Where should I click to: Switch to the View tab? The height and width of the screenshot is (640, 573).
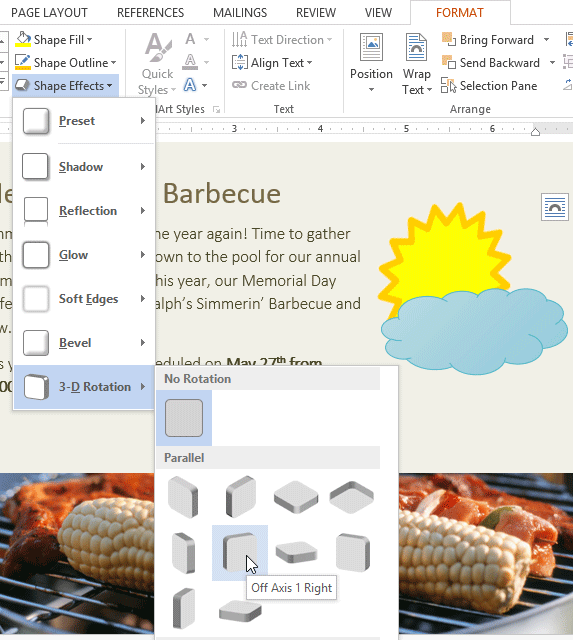(x=378, y=13)
